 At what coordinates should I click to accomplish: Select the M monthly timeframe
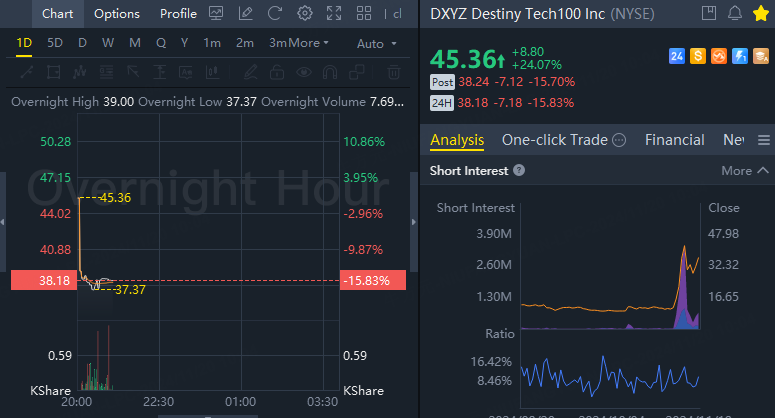[134, 43]
